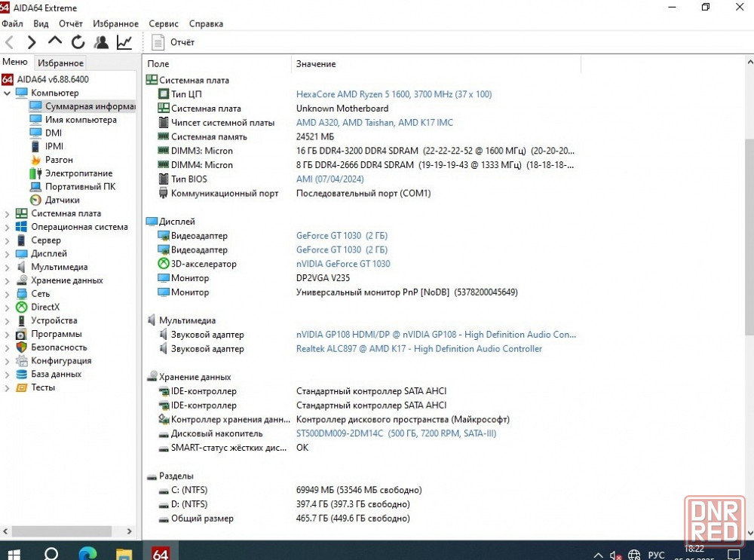Screen dimensions: 754x560
Task: Expand the Сервер tree node
Action: pos(7,240)
